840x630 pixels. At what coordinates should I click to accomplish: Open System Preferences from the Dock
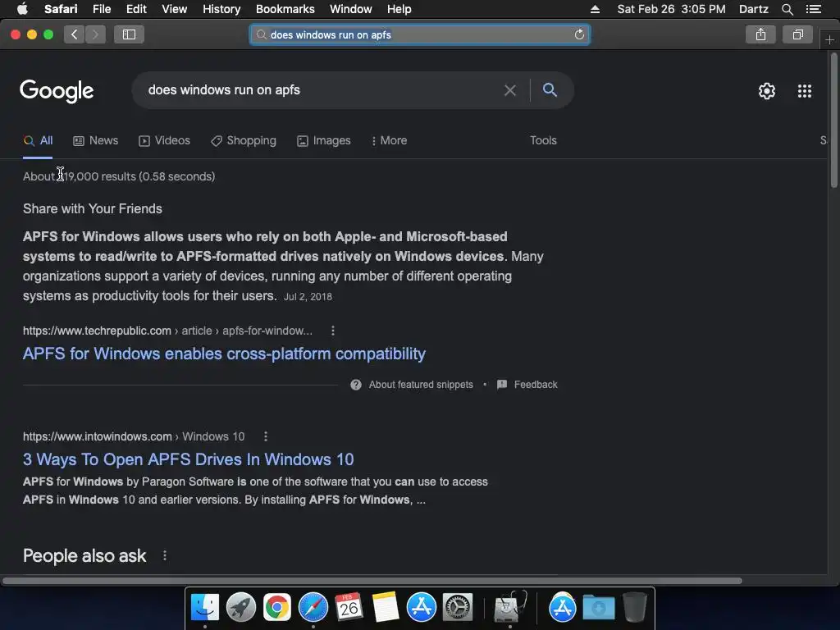click(458, 608)
